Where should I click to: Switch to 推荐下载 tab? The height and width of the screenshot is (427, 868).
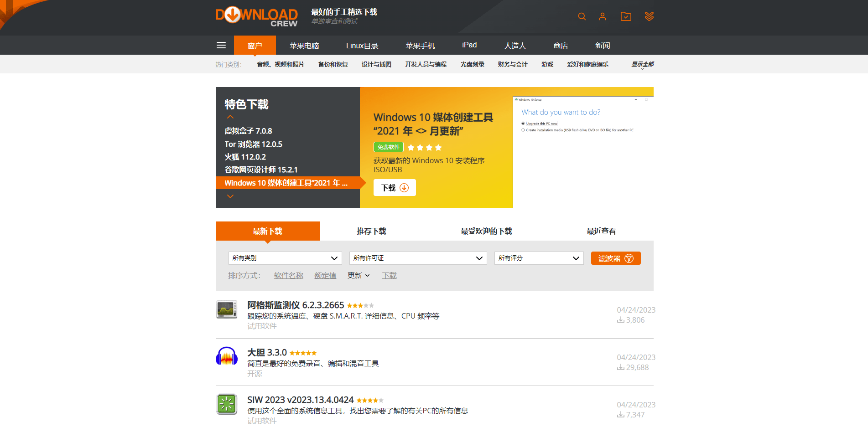coord(371,231)
